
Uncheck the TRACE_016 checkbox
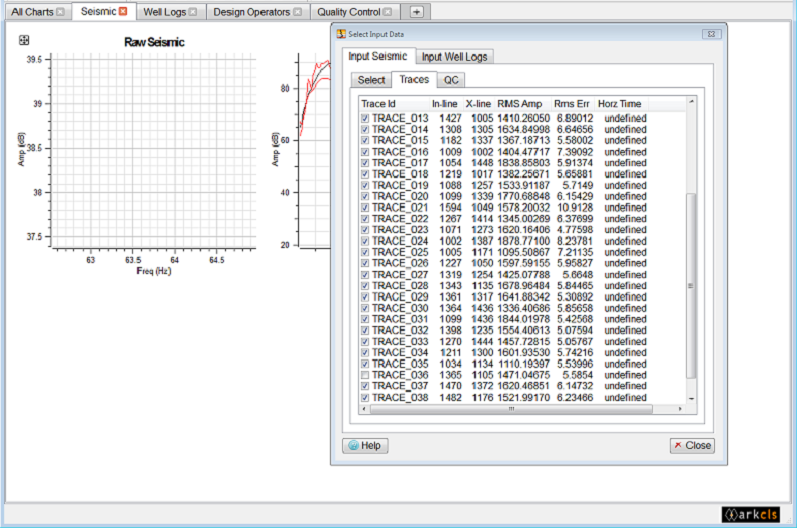(365, 152)
